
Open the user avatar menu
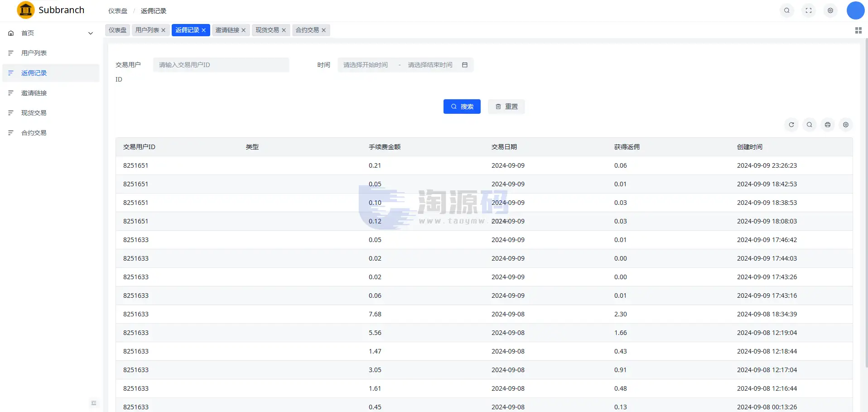pyautogui.click(x=855, y=10)
